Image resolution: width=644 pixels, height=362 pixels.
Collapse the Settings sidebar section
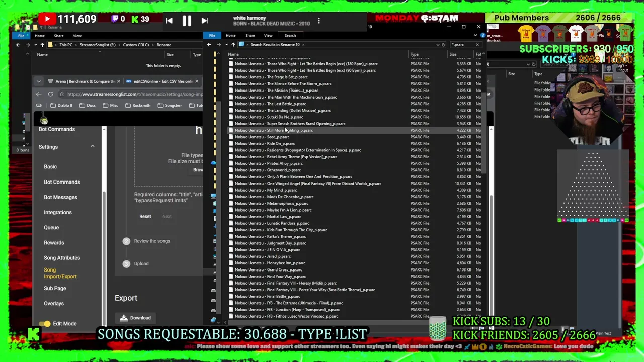click(x=92, y=146)
